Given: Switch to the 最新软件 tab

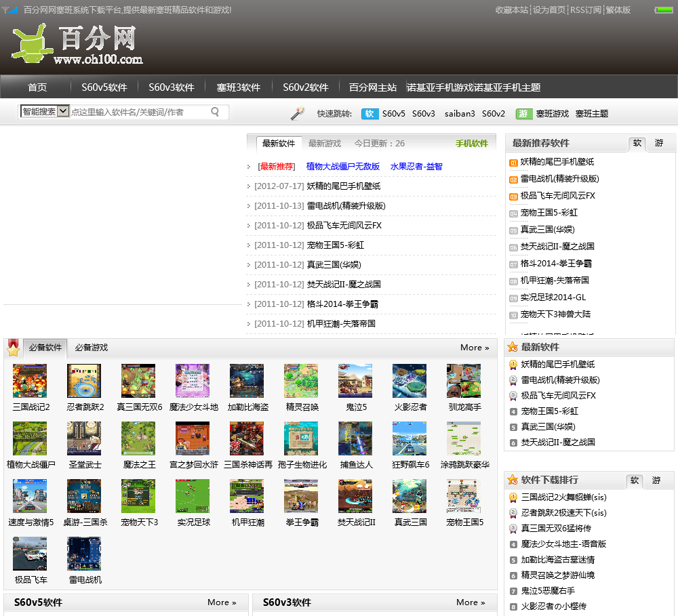Looking at the screenshot, I should [279, 143].
